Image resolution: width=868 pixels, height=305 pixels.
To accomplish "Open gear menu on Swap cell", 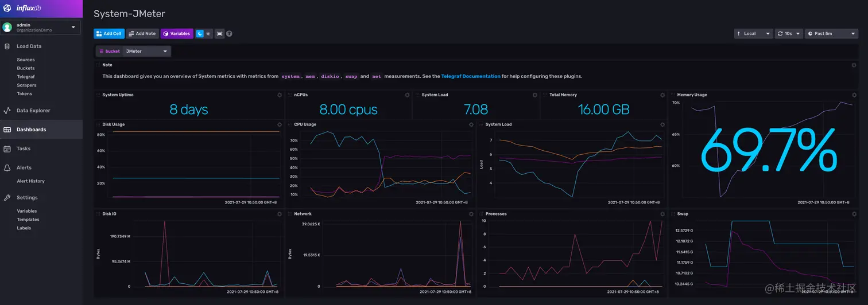I will (x=854, y=214).
